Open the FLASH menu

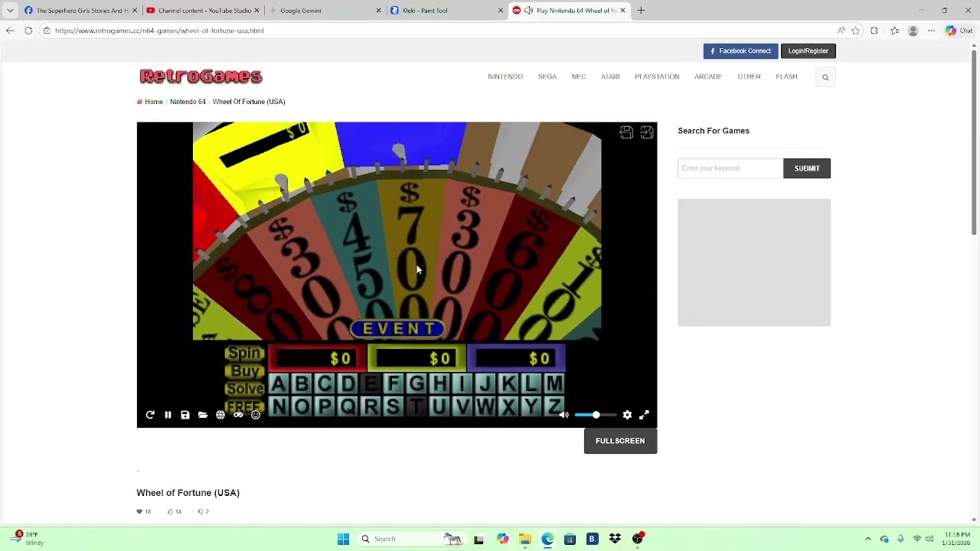click(x=786, y=77)
